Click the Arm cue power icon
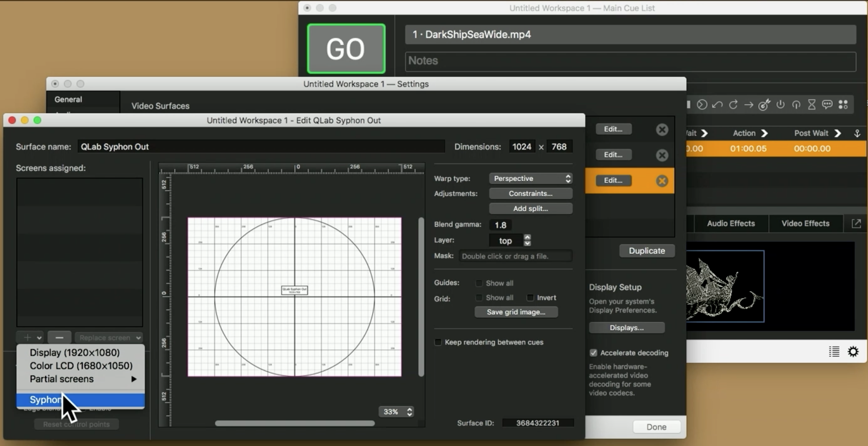The image size is (868, 446). coord(780,104)
